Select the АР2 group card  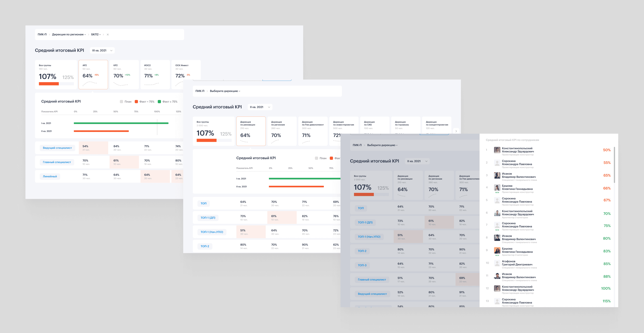(x=93, y=74)
